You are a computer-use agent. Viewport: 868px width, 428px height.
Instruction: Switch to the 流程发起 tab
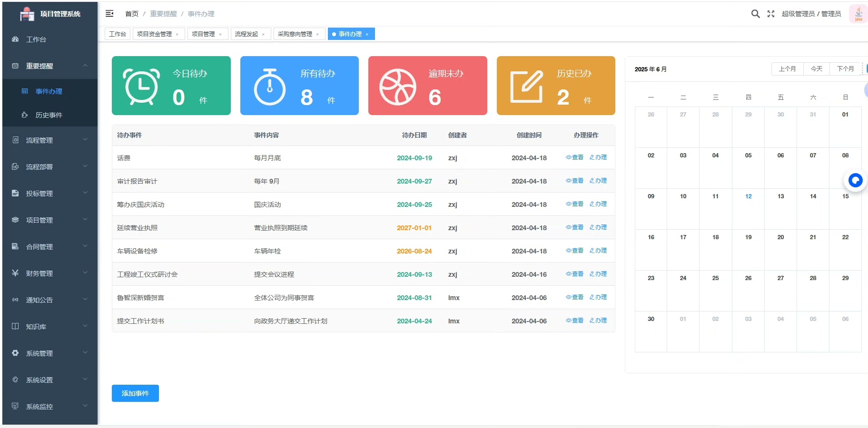[x=246, y=34]
